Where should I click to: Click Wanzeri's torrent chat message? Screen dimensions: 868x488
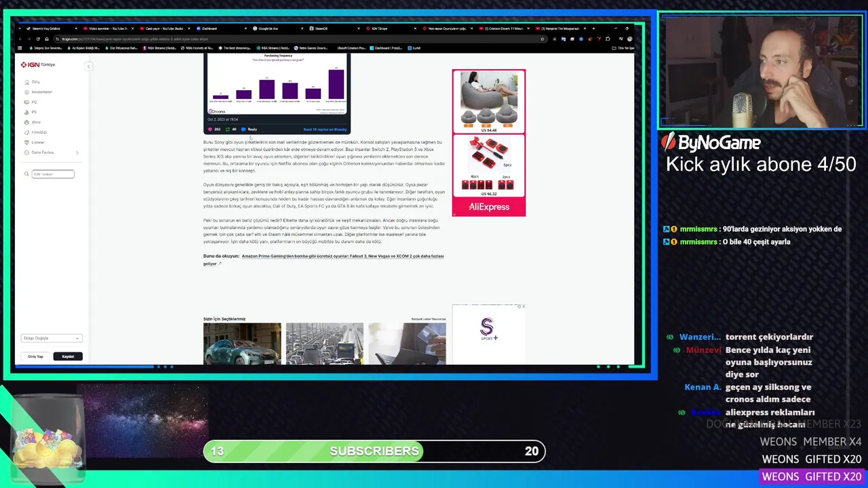[769, 337]
